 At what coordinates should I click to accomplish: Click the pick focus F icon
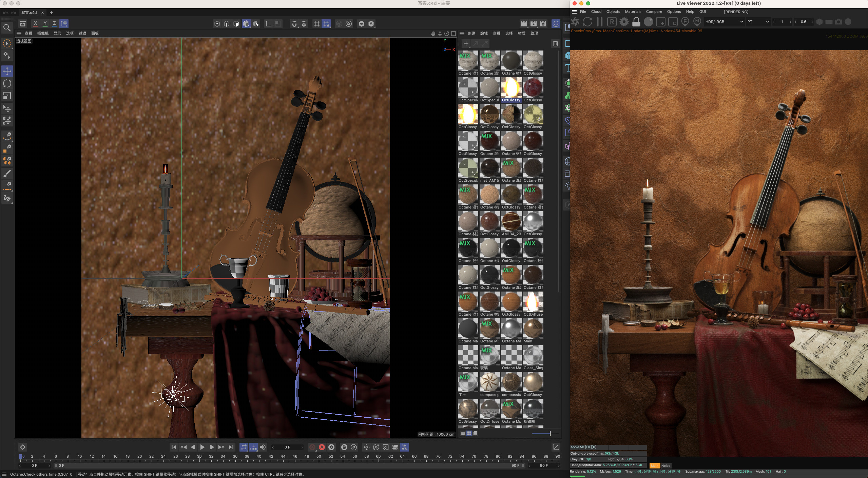pos(685,22)
